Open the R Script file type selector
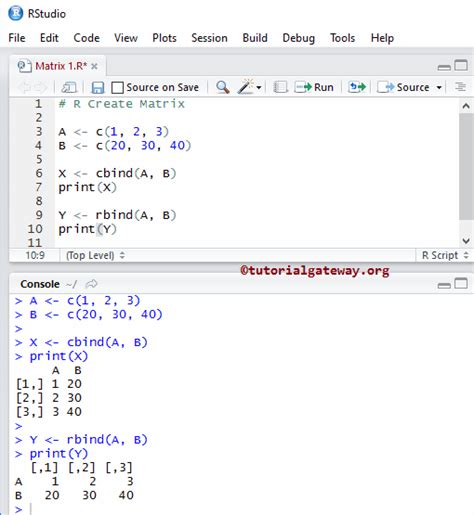The width and height of the screenshot is (474, 515). click(x=445, y=255)
